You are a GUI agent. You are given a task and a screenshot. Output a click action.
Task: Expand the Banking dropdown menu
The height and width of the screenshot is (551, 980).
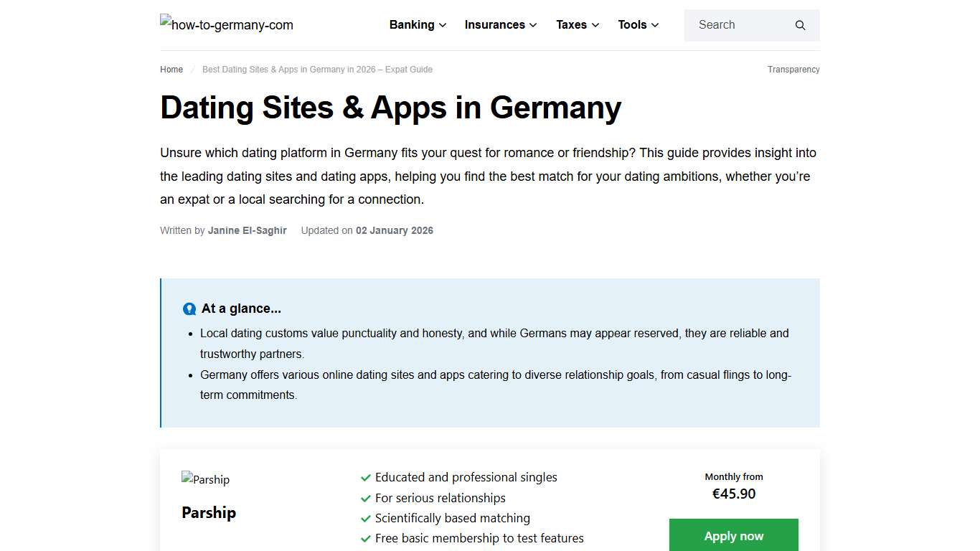(442, 25)
